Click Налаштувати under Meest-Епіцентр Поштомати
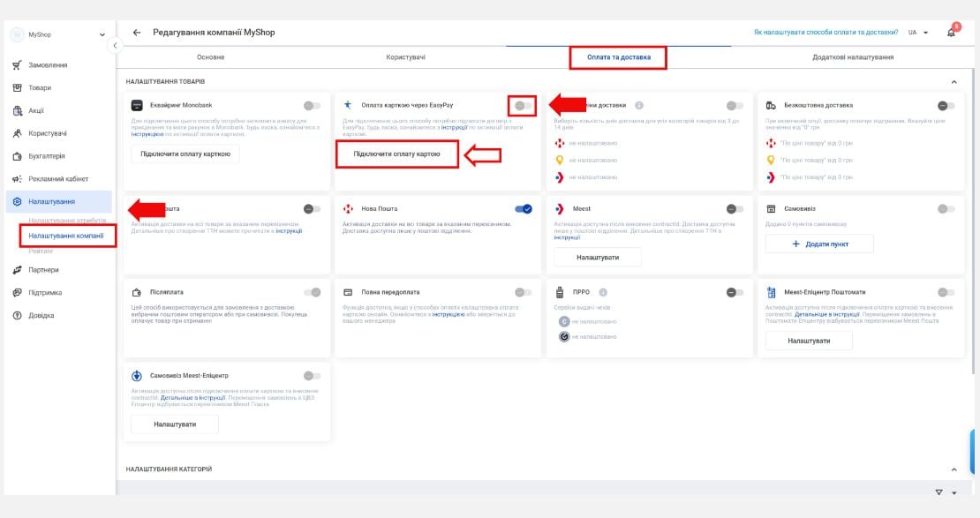 click(809, 342)
